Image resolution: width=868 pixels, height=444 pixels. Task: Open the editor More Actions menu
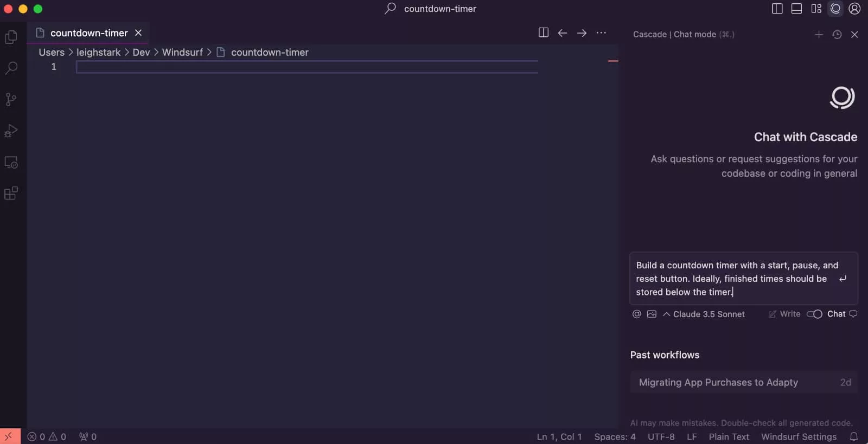(601, 33)
